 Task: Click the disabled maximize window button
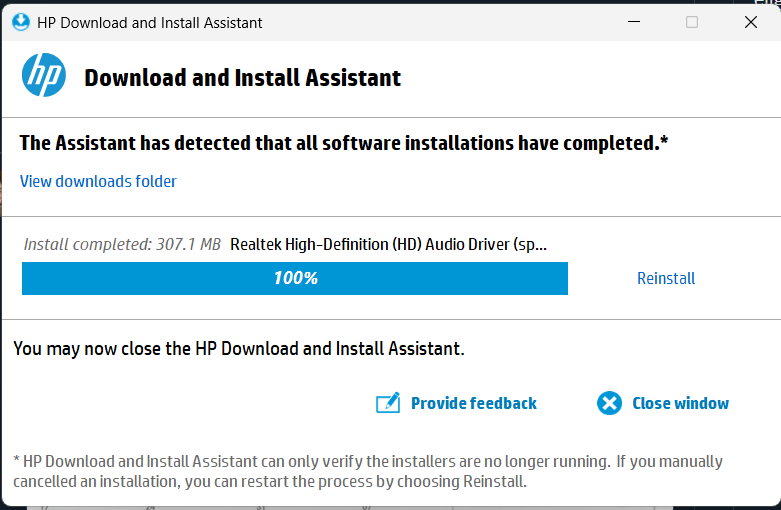coord(692,22)
